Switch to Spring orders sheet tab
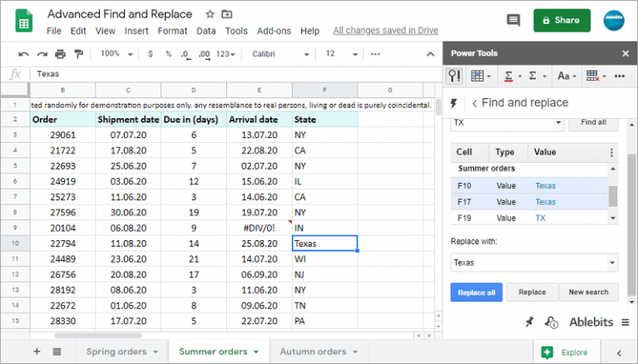This screenshot has height=364, width=638. pyautogui.click(x=116, y=352)
